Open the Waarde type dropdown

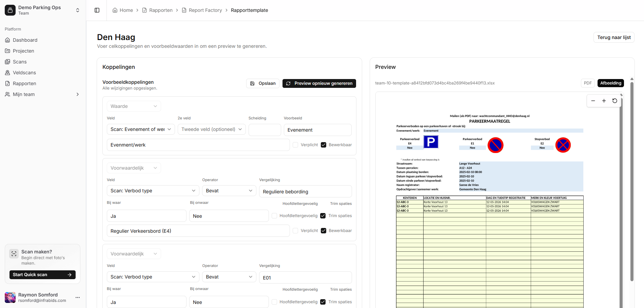(134, 106)
